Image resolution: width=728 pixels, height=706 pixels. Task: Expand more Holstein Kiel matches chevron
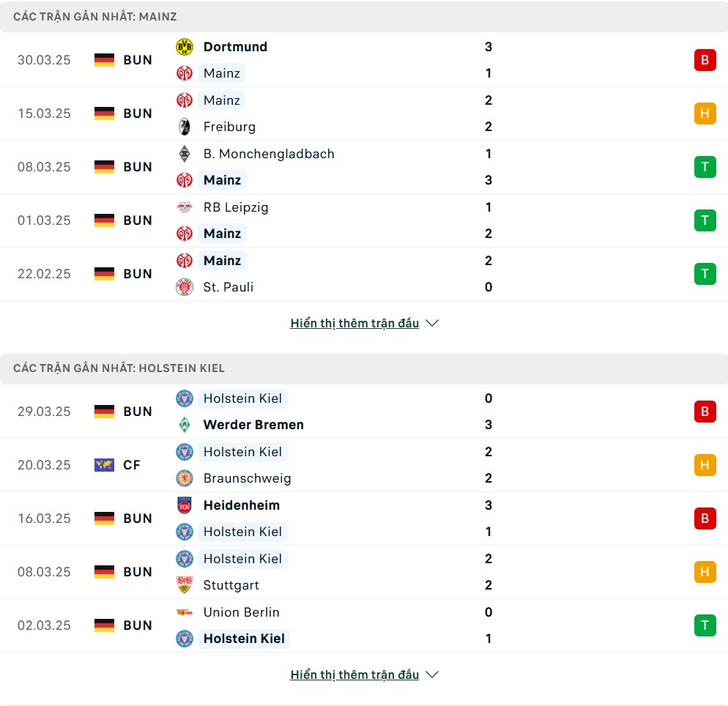[432, 675]
